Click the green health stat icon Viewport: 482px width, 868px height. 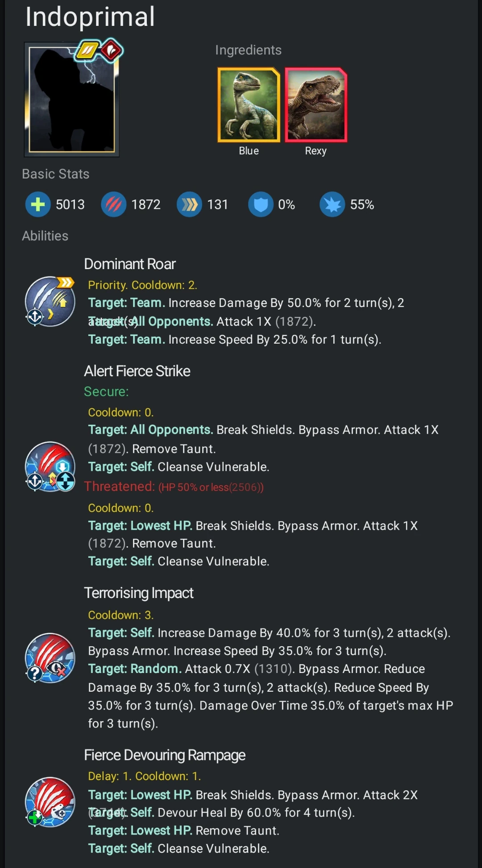[38, 204]
